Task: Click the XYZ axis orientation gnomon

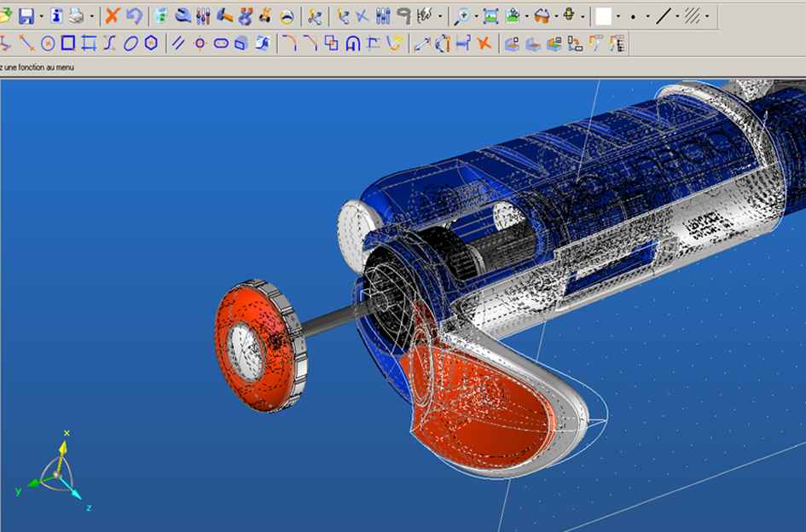Action: (55, 471)
